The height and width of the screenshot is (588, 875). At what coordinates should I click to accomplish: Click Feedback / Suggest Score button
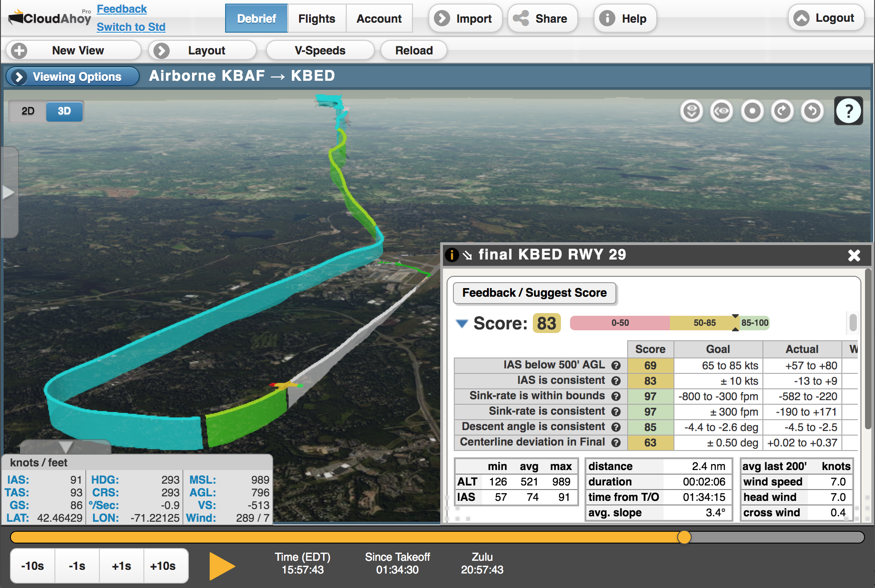535,293
